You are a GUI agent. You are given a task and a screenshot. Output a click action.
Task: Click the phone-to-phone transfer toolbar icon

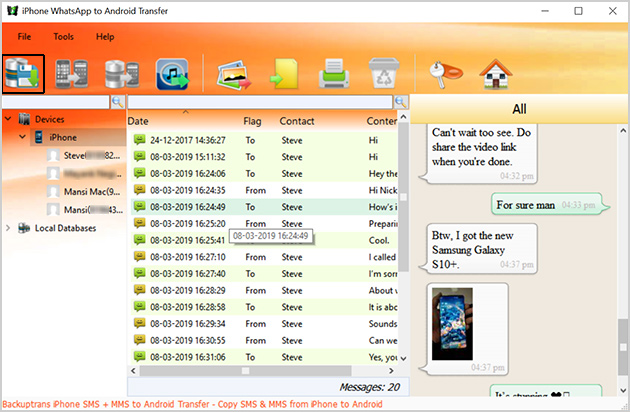tap(72, 74)
